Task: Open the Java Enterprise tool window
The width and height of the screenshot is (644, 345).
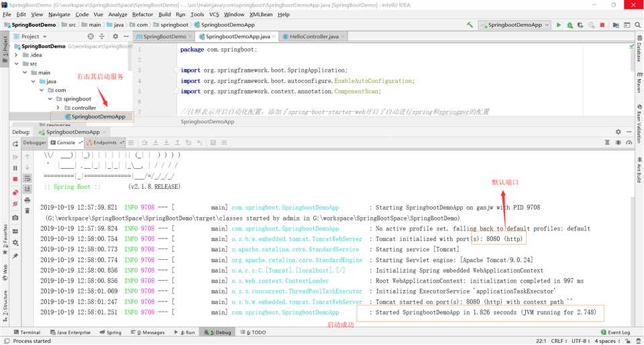Action: pos(70,332)
